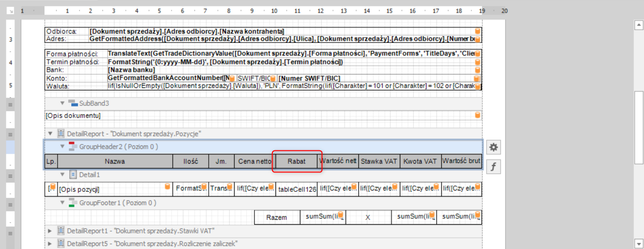
Task: Open the expression editor f button
Action: [493, 167]
